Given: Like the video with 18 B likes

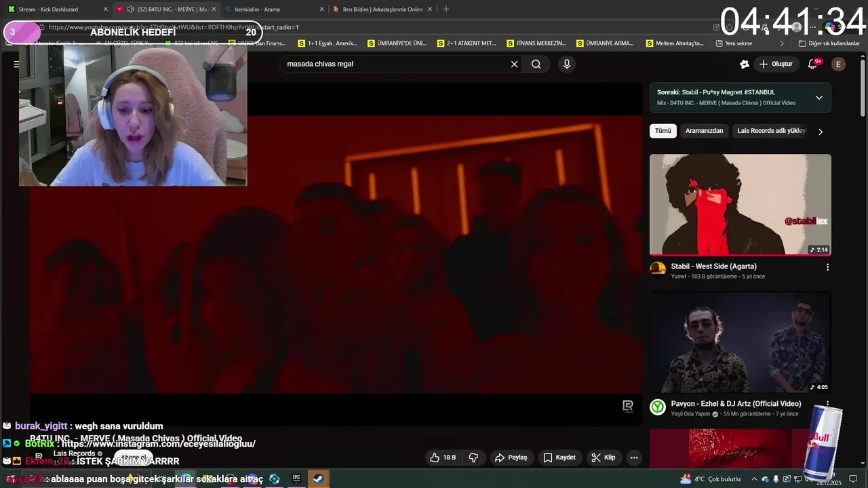Looking at the screenshot, I should [x=443, y=457].
